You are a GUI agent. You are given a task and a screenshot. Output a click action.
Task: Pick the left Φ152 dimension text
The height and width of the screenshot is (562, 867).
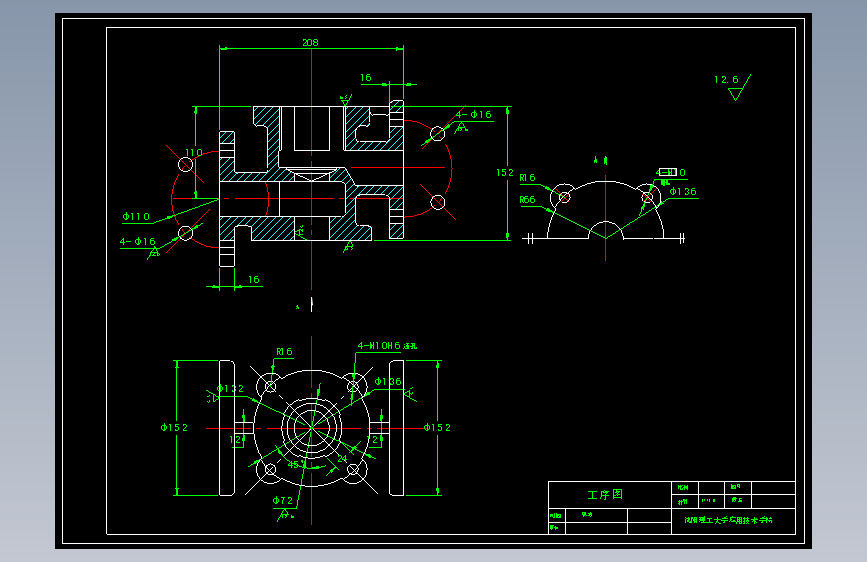click(x=174, y=428)
